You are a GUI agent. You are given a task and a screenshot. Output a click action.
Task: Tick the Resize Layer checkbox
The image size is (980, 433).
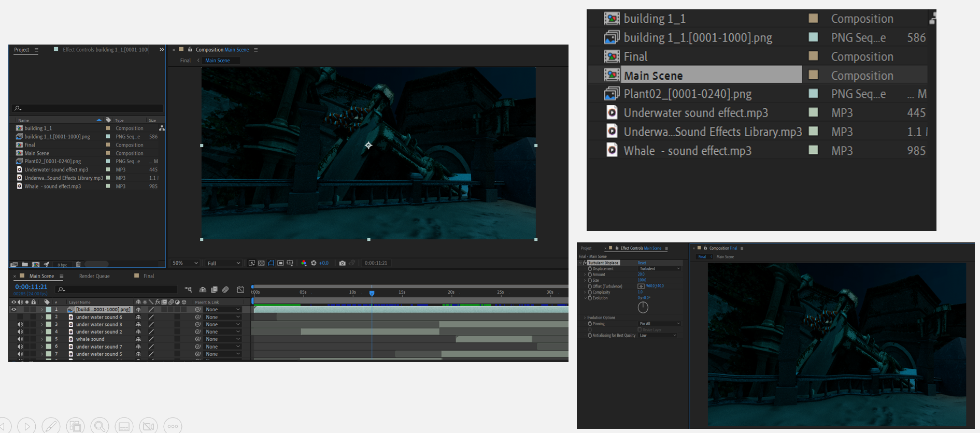coord(640,329)
